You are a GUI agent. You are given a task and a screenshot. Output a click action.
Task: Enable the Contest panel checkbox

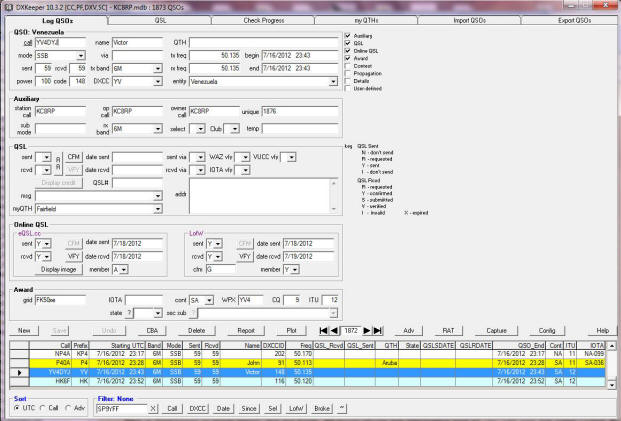[x=348, y=66]
